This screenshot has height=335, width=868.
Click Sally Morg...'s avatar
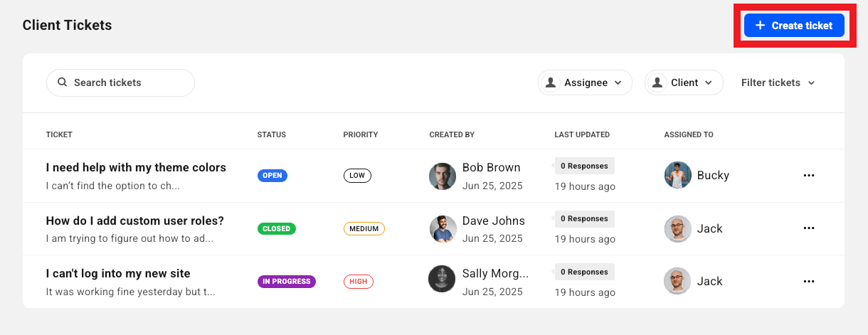click(442, 279)
